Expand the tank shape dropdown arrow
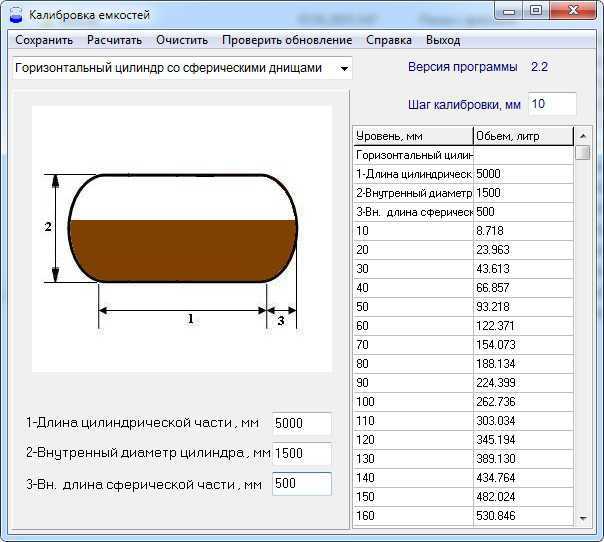The height and width of the screenshot is (542, 604). pyautogui.click(x=344, y=69)
